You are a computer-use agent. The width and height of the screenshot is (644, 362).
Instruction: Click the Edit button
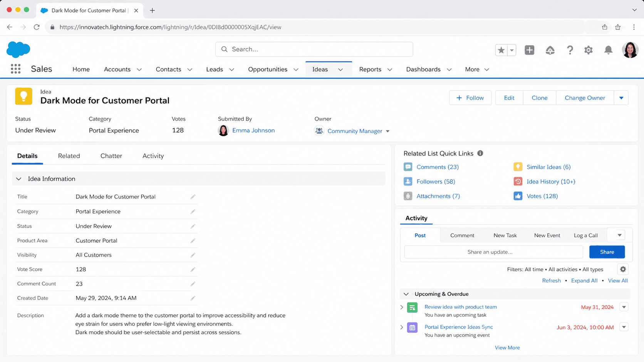(509, 98)
